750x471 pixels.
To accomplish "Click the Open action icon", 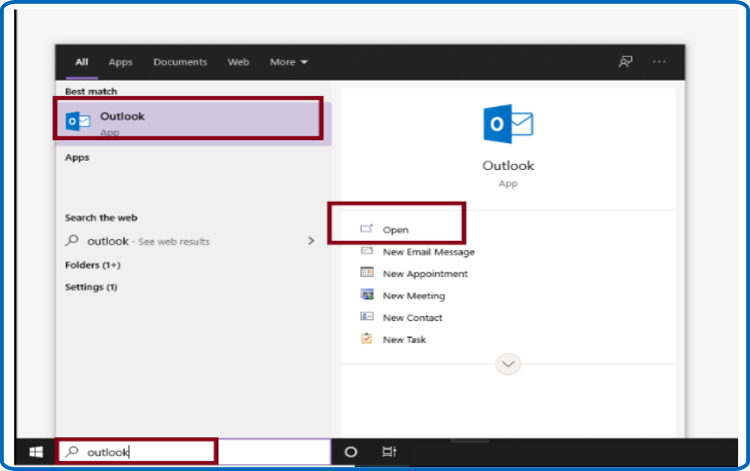I will [x=366, y=229].
